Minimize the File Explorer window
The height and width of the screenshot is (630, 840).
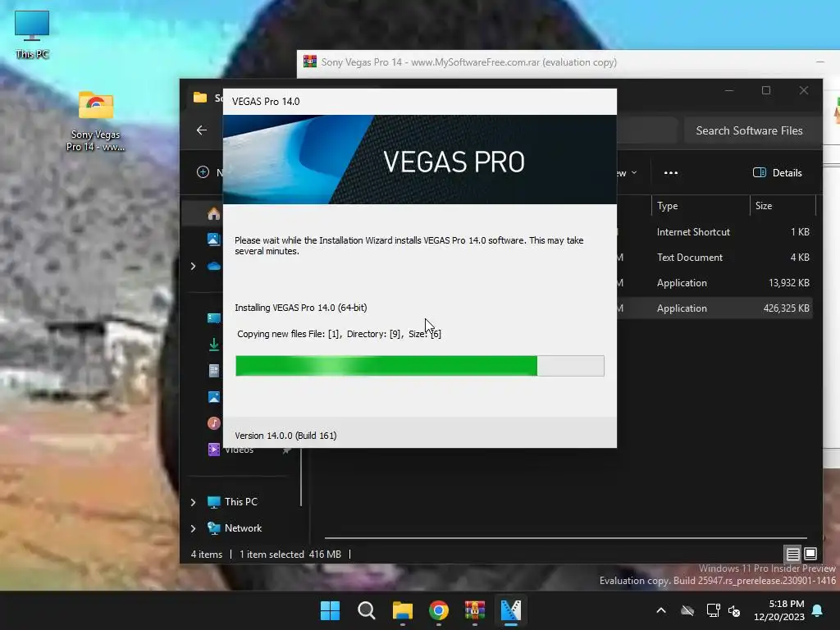(729, 90)
